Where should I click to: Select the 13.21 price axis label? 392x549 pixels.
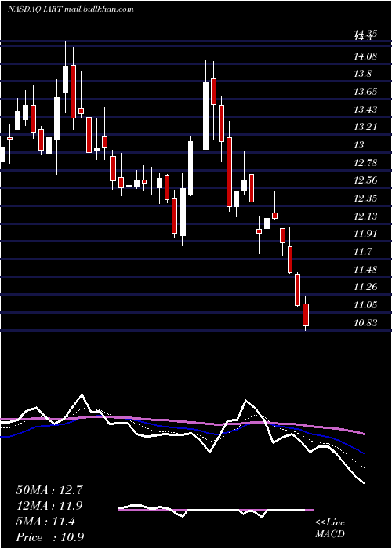point(365,127)
